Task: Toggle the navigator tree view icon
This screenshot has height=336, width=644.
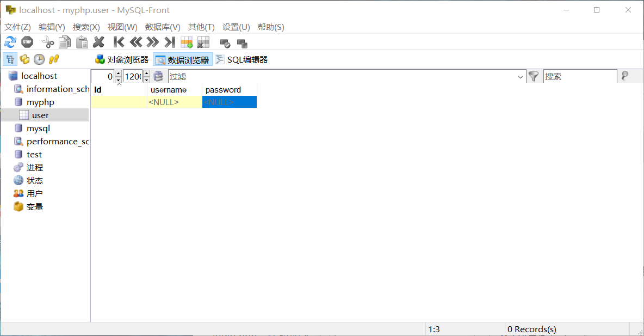Action: [10, 60]
